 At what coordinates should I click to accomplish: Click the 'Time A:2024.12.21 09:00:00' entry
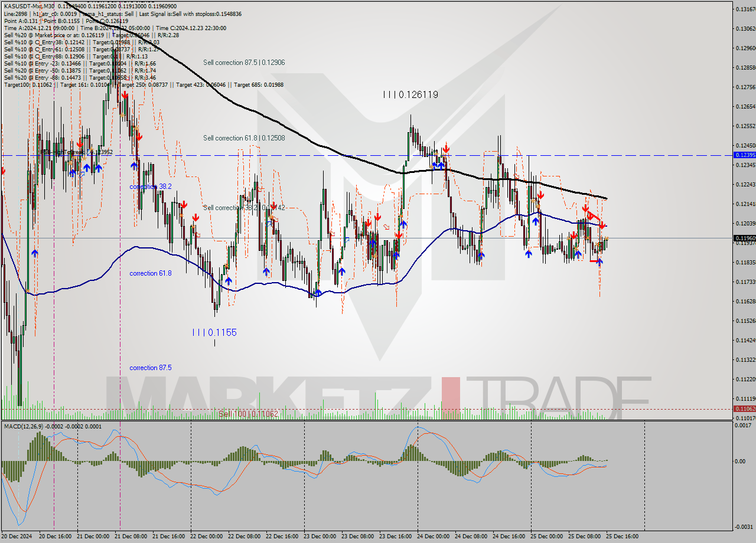tap(39, 28)
